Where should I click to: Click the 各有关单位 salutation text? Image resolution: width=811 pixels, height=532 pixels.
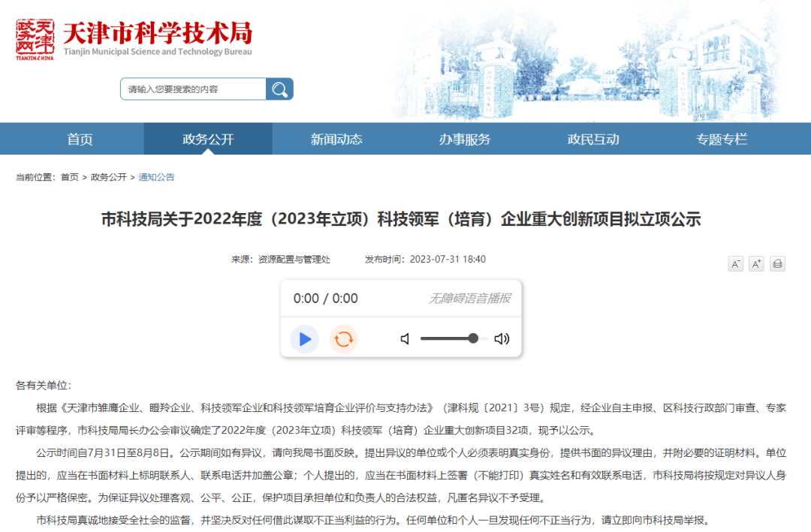click(x=44, y=386)
